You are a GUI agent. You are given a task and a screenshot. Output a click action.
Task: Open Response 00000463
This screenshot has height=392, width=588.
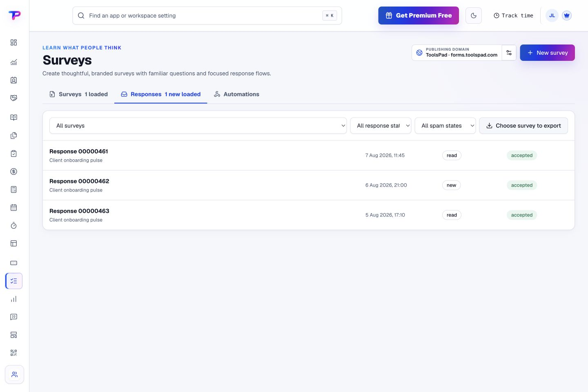tap(309, 215)
